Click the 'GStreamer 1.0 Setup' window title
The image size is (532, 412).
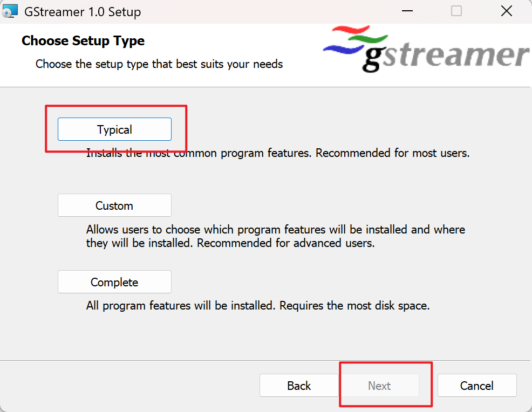pyautogui.click(x=83, y=12)
